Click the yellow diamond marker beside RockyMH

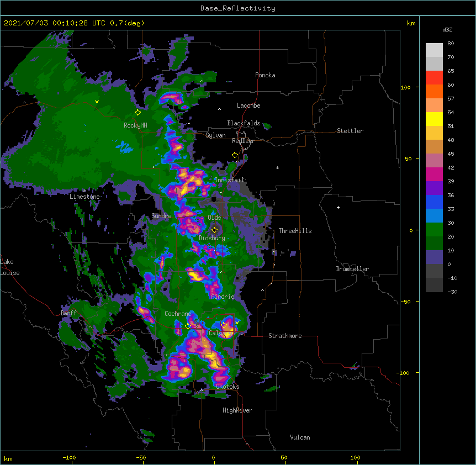(x=138, y=113)
